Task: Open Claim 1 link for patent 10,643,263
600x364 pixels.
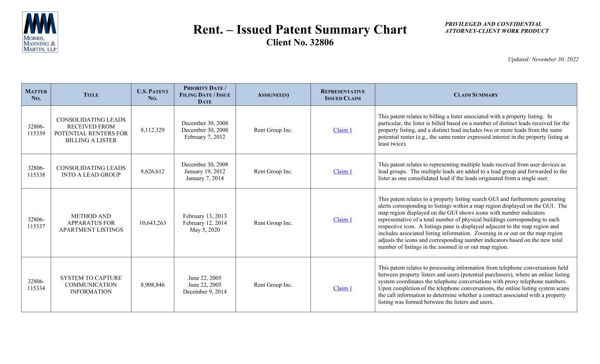Action: [x=342, y=220]
